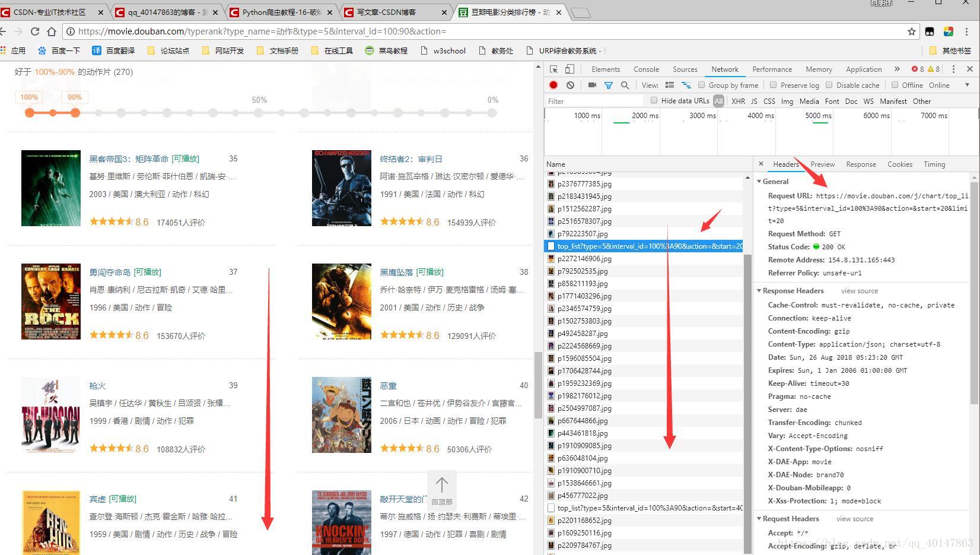Filter requests by Img type
980x555 pixels.
pyautogui.click(x=787, y=101)
